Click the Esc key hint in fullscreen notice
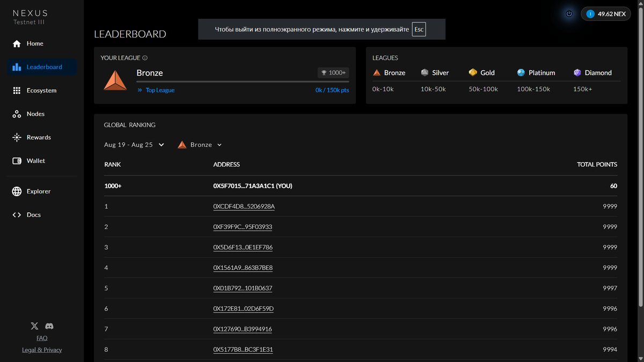644x362 pixels. 419,29
